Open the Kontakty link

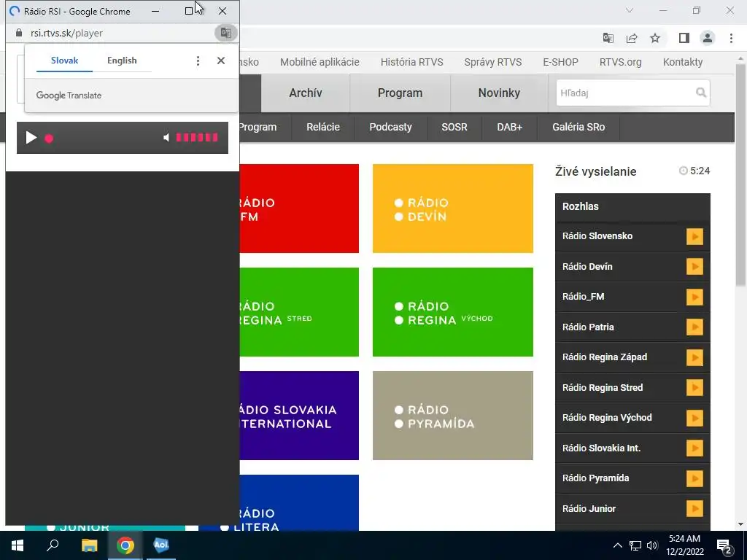(x=683, y=63)
